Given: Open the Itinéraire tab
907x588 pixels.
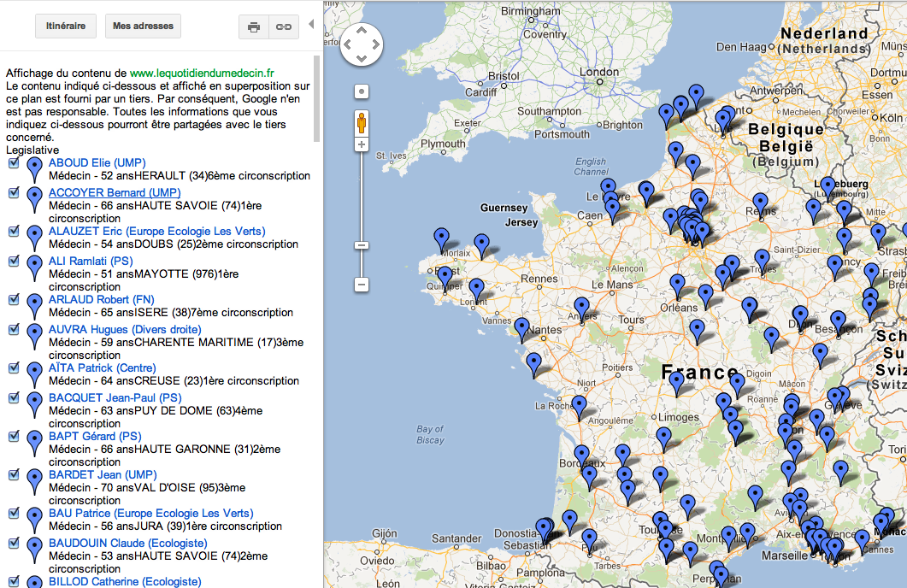Looking at the screenshot, I should coord(66,26).
